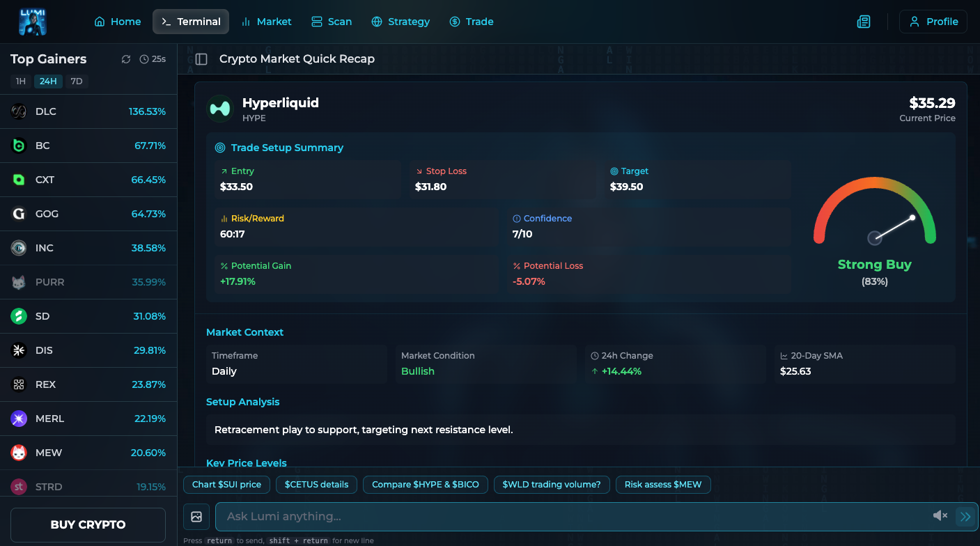Image resolution: width=980 pixels, height=546 pixels.
Task: Select the Bullish market condition
Action: pos(418,371)
